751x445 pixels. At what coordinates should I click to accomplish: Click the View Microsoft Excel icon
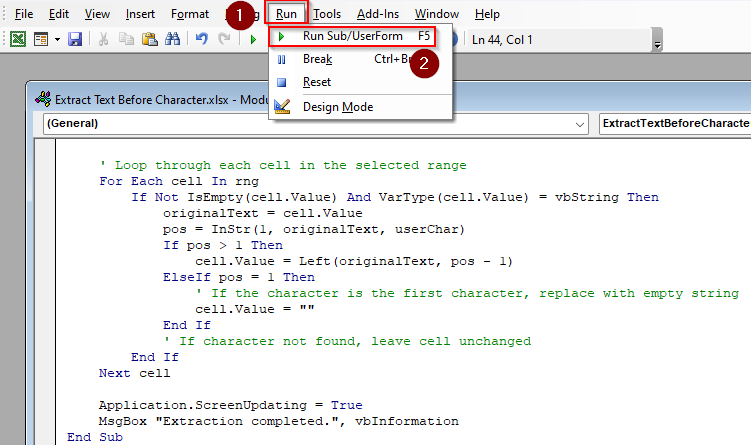coord(18,39)
